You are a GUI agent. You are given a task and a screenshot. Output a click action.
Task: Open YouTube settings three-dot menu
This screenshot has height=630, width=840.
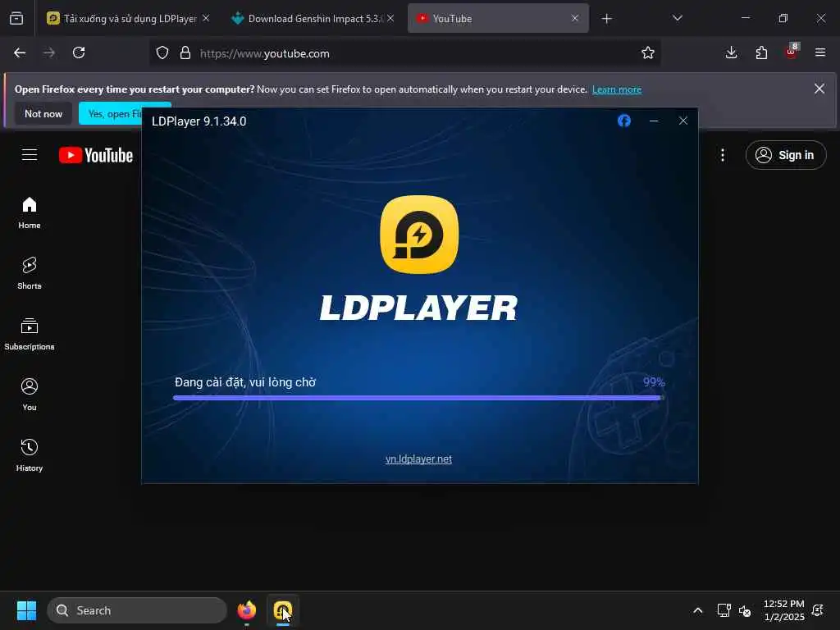click(x=723, y=155)
